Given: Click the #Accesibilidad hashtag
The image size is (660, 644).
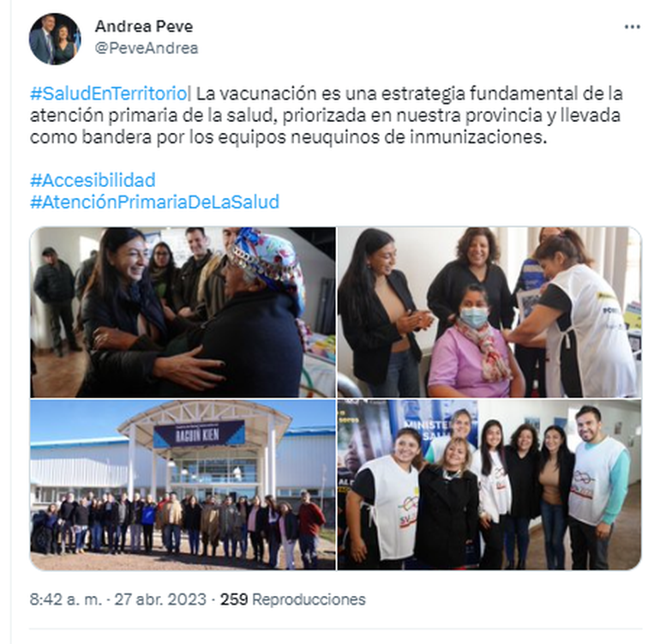Looking at the screenshot, I should tap(93, 180).
